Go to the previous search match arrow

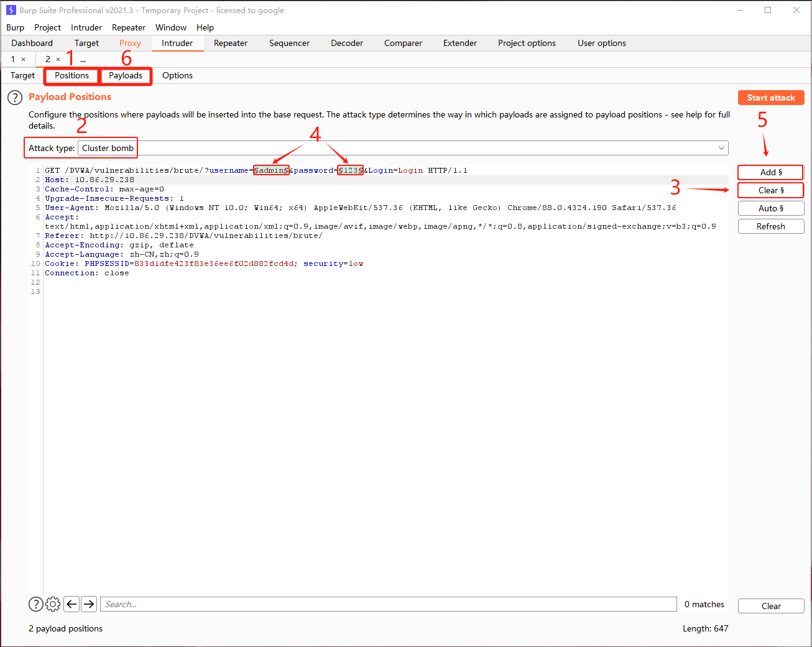click(x=72, y=604)
